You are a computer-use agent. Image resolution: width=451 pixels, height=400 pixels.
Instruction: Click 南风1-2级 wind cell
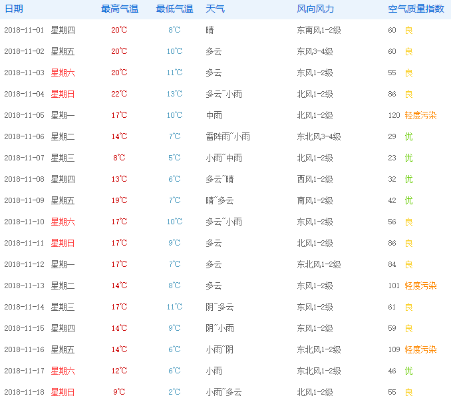(x=315, y=200)
